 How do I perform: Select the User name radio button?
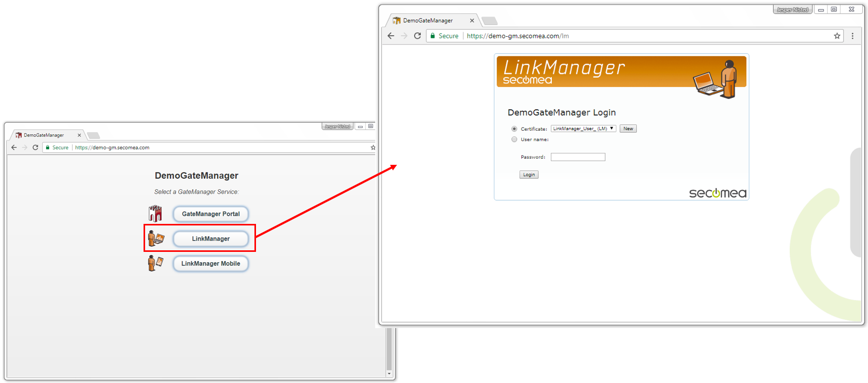(514, 139)
